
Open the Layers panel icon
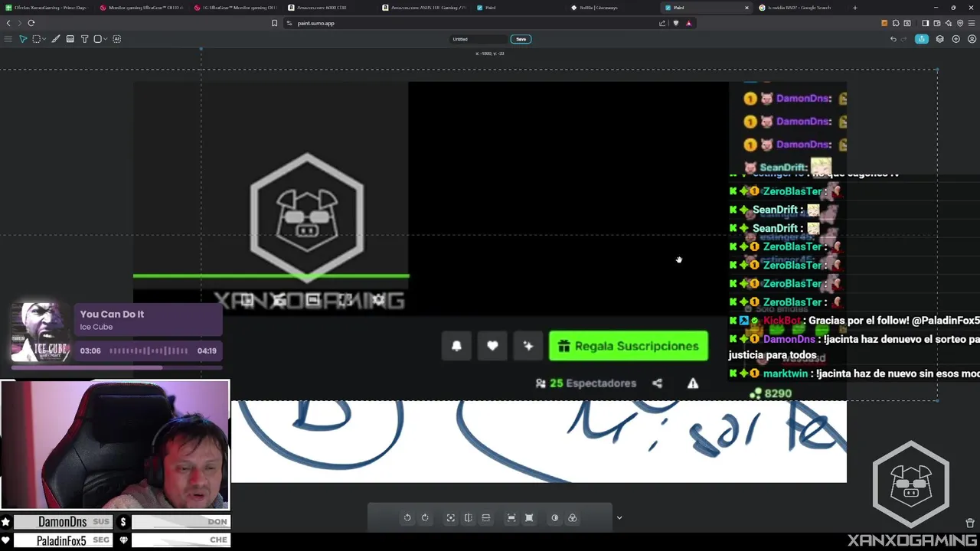tap(939, 39)
